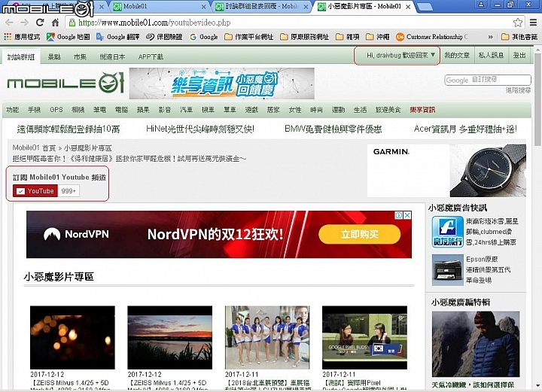Open Acer資訊月 promo link

point(465,129)
